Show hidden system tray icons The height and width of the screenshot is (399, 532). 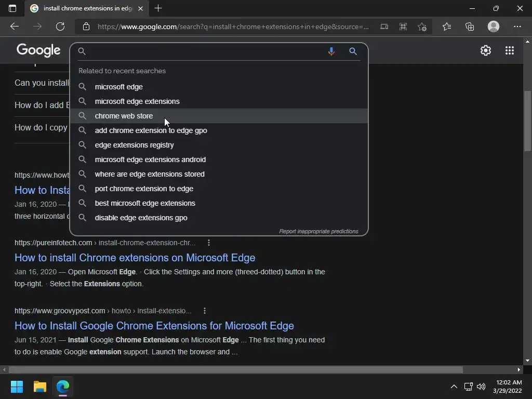[454, 387]
